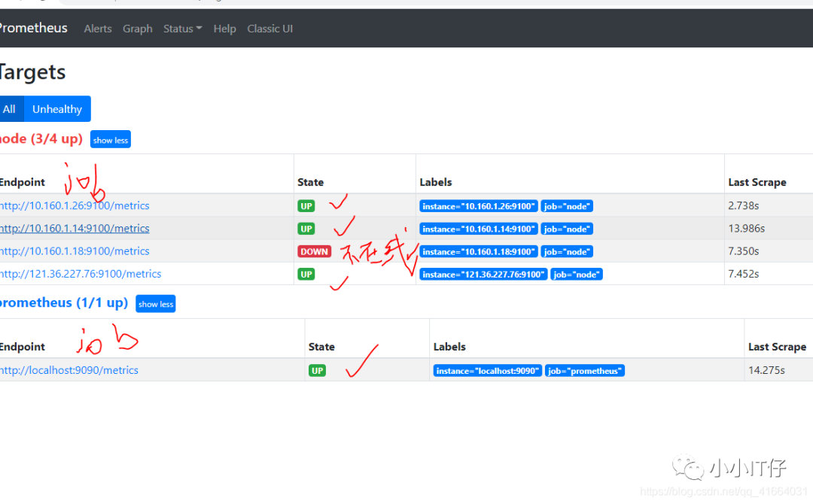Screen dimensions: 813x504
Task: Click last scrape value 13.986s
Action: click(x=746, y=229)
